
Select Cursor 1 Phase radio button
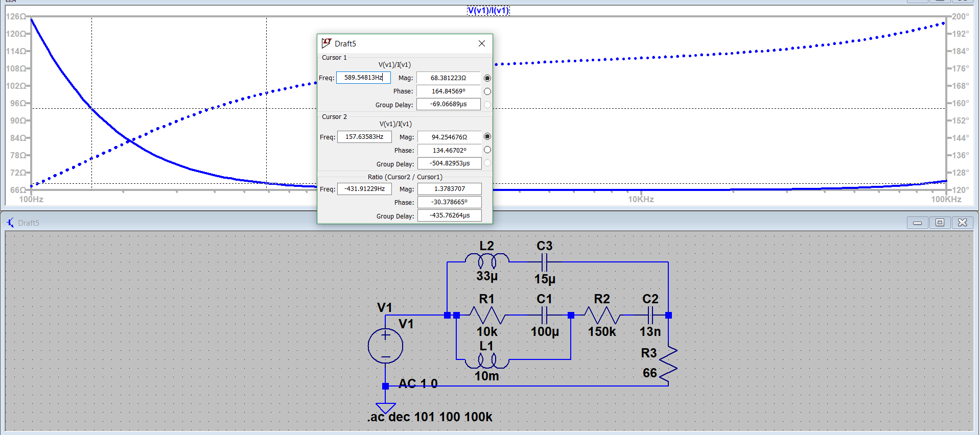pos(487,91)
